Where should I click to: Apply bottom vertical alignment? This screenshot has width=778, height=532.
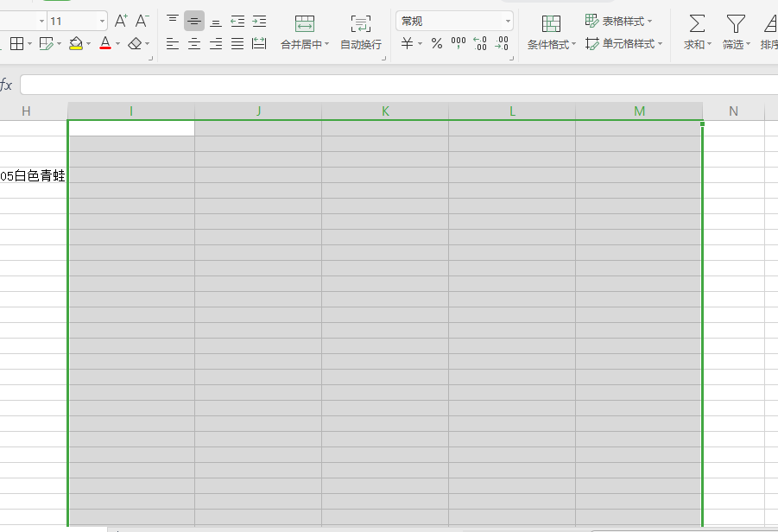point(215,22)
